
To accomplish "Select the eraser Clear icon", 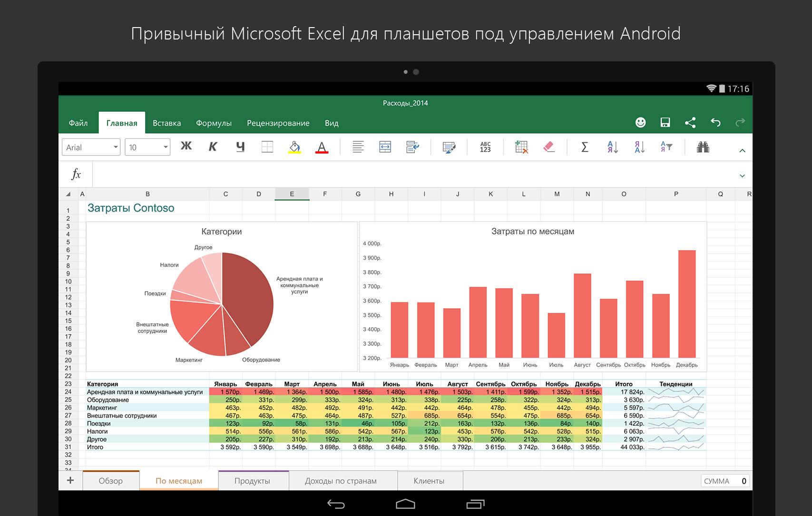I will (x=549, y=147).
